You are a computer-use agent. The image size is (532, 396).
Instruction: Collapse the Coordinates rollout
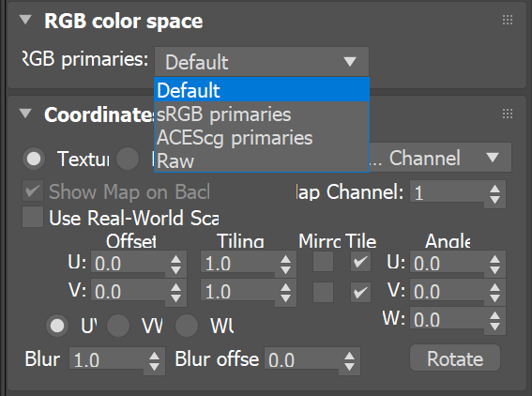point(25,114)
